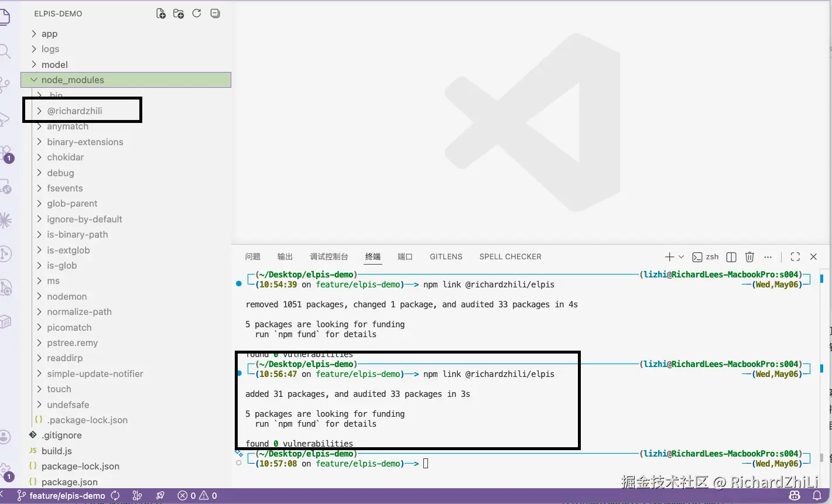Open Extensions view with badge 1
This screenshot has width=832, height=504.
pyautogui.click(x=5, y=153)
